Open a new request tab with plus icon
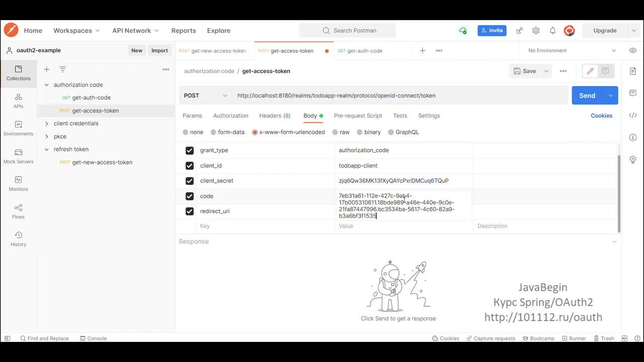The height and width of the screenshot is (362, 644). [423, 51]
